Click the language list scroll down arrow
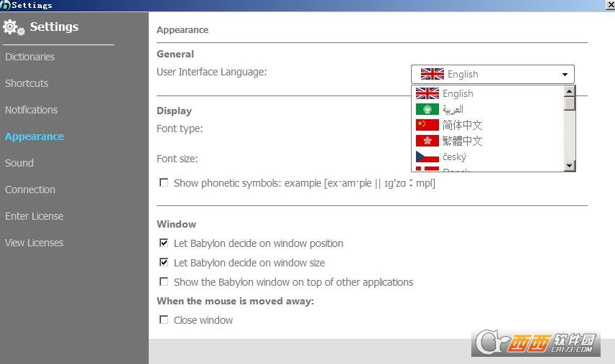 [569, 166]
